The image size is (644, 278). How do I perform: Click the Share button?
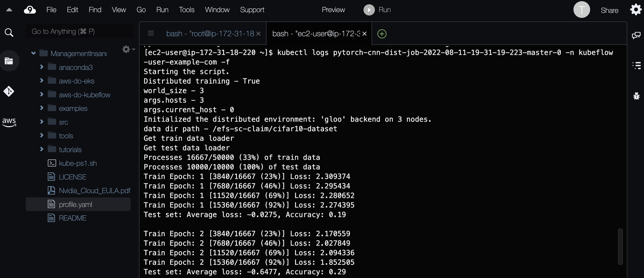click(x=609, y=10)
